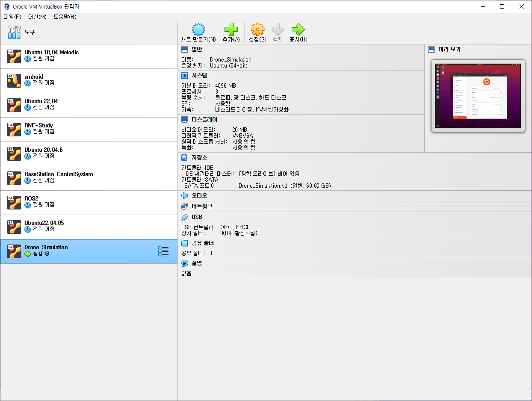Click the Tools (도구) wrench icon
Screen dimensions: 532x401
(x=14, y=32)
